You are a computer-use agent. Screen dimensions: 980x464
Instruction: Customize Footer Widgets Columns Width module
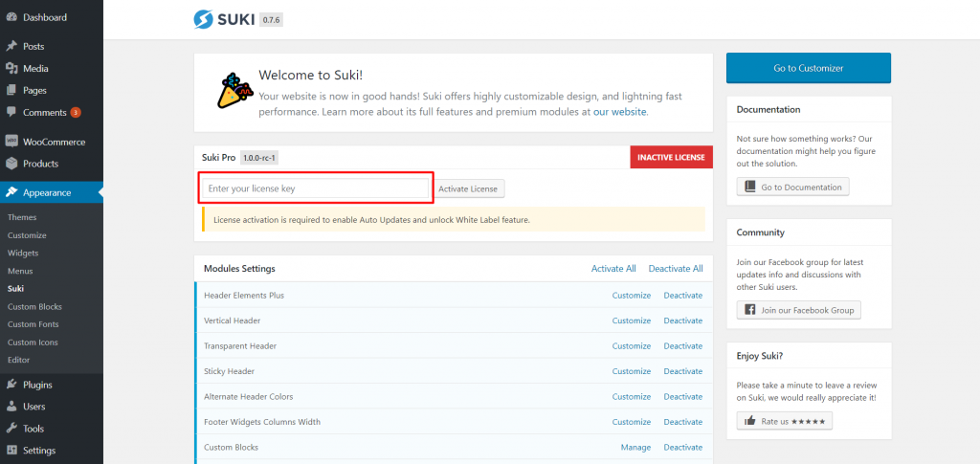coord(632,422)
